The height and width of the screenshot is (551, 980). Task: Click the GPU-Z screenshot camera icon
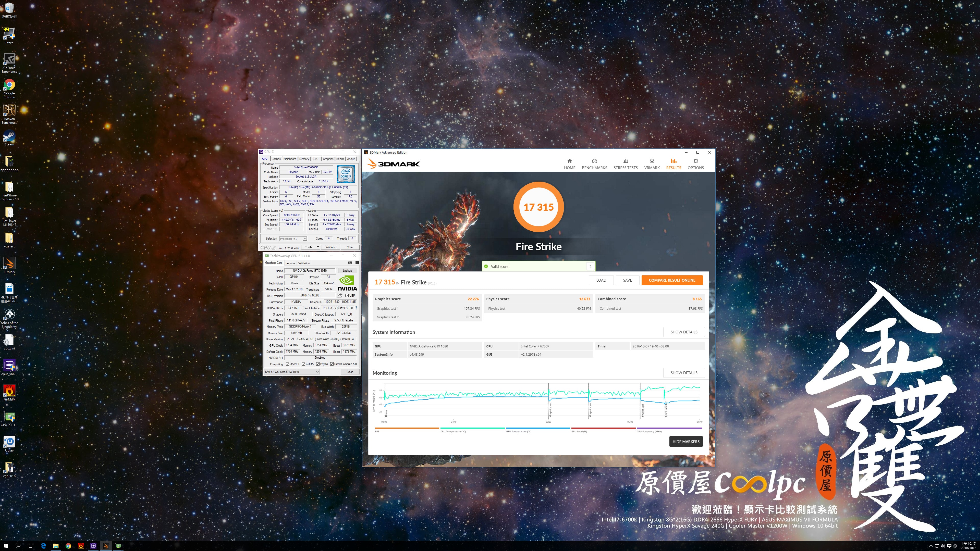click(350, 262)
